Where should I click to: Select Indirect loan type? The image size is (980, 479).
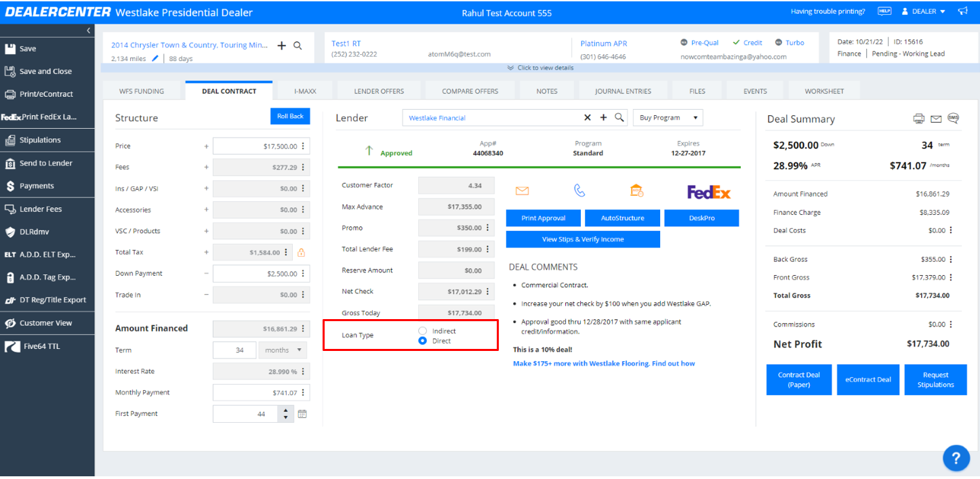tap(423, 331)
